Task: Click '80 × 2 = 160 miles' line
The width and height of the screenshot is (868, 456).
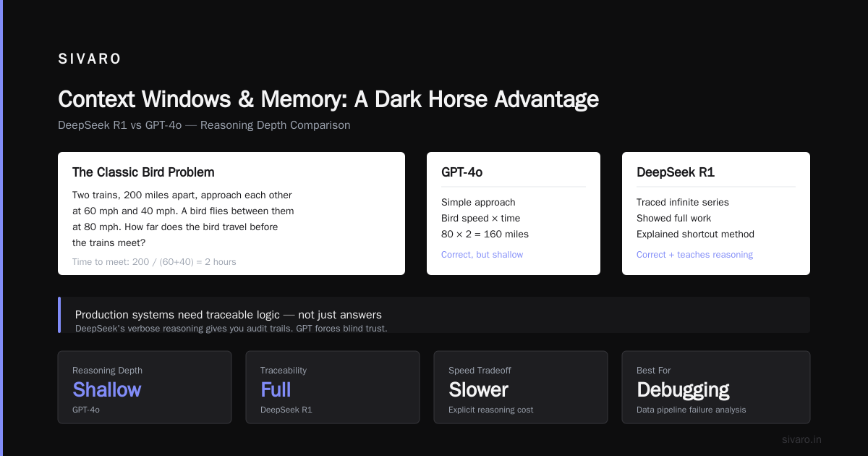Action: 485,235
